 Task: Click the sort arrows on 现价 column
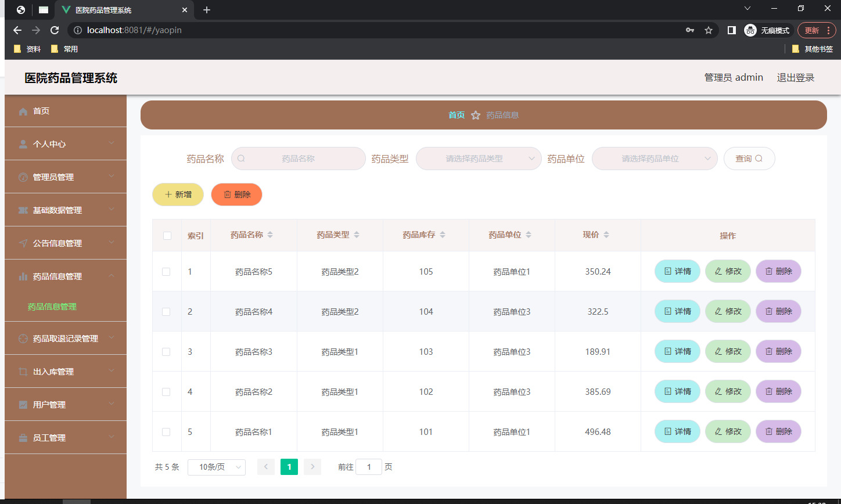pos(606,234)
